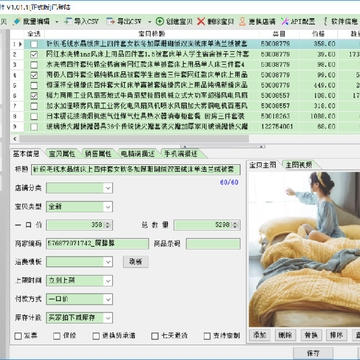The image size is (360, 360).
Task: Check the checkbox in table row 1
Action: [34, 44]
